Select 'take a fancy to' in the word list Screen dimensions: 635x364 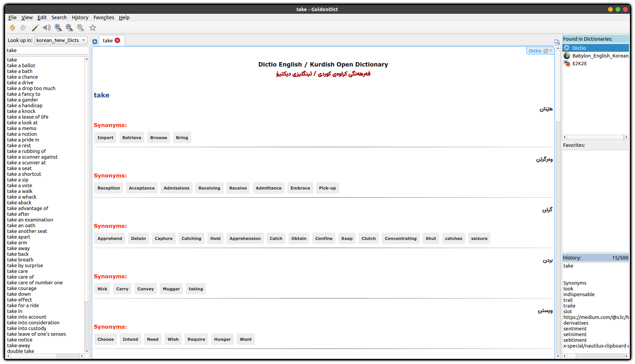coord(24,94)
